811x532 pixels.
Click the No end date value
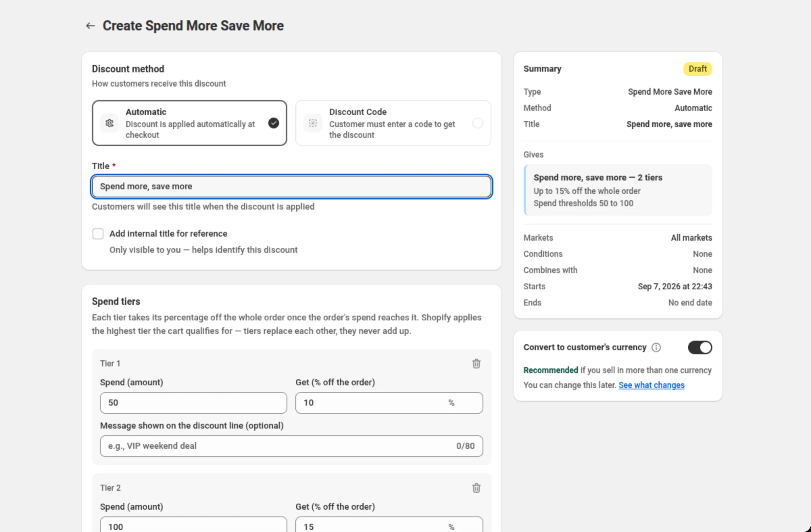coord(690,303)
